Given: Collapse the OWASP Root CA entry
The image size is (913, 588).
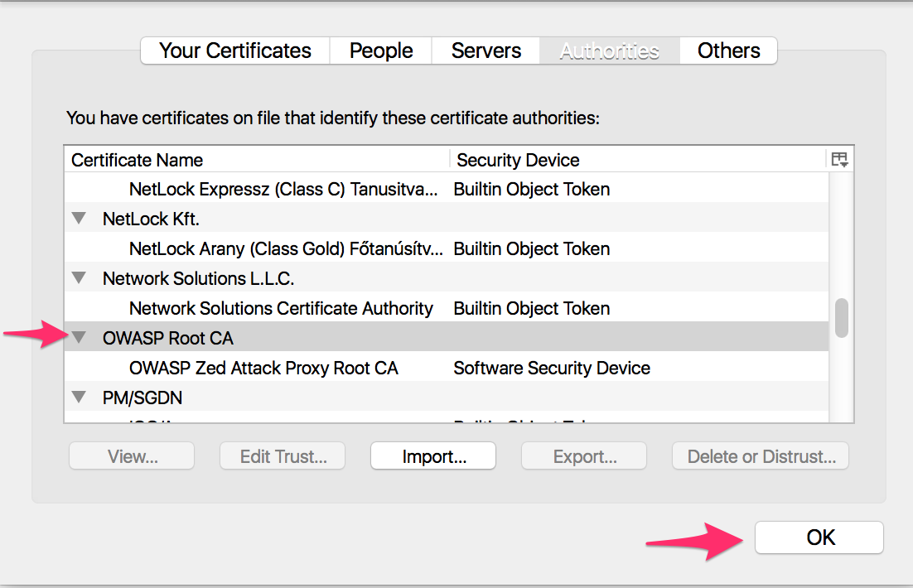Looking at the screenshot, I should pos(79,337).
